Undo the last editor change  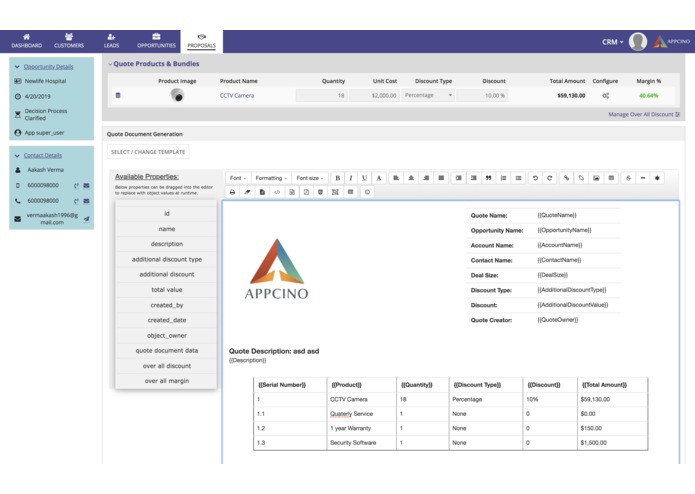(535, 178)
